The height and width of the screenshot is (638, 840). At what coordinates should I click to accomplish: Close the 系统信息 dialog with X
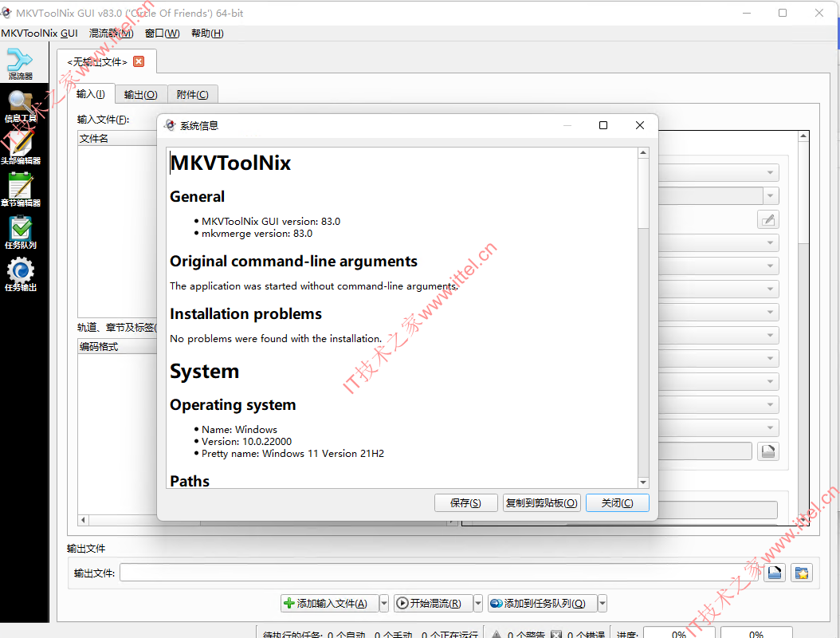(640, 125)
